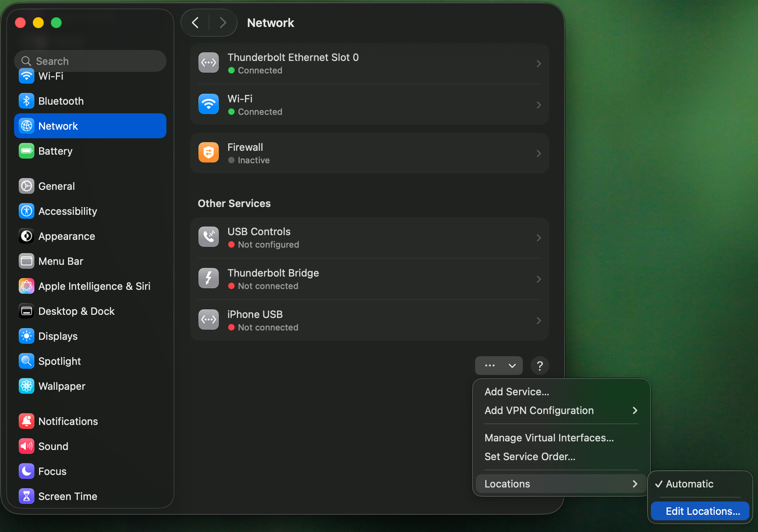Open the three-dots actions dropdown
758x532 pixels.
(498, 366)
